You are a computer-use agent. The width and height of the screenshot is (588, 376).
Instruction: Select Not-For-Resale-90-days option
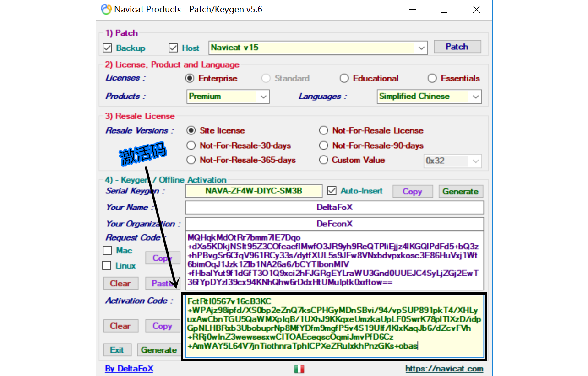pyautogui.click(x=324, y=145)
